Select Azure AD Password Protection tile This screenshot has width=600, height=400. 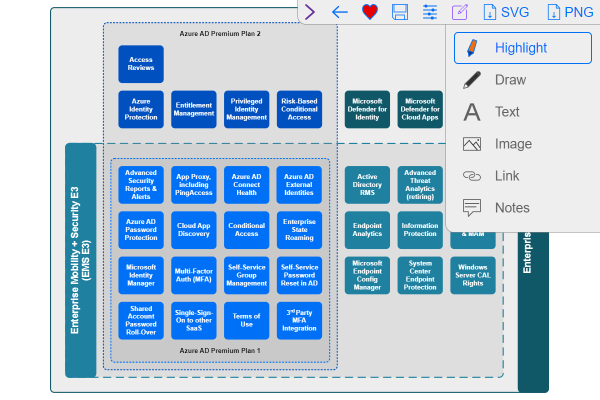[141, 230]
